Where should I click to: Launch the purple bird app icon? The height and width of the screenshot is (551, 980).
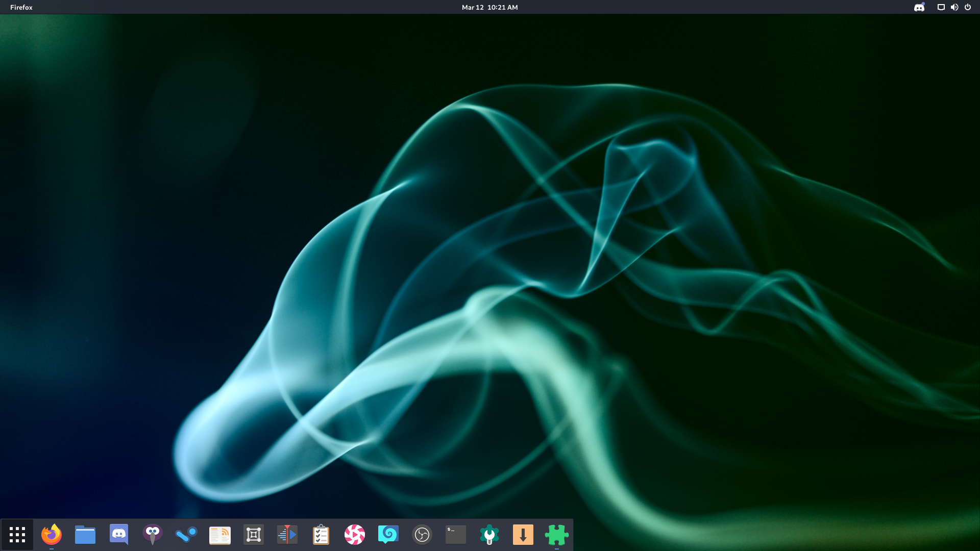point(152,535)
